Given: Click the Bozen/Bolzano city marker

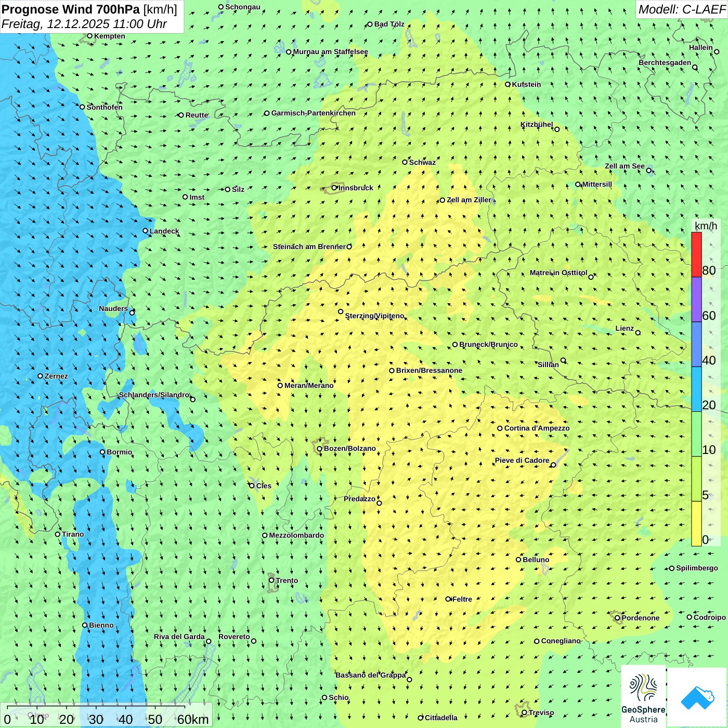Looking at the screenshot, I should click(x=319, y=449).
